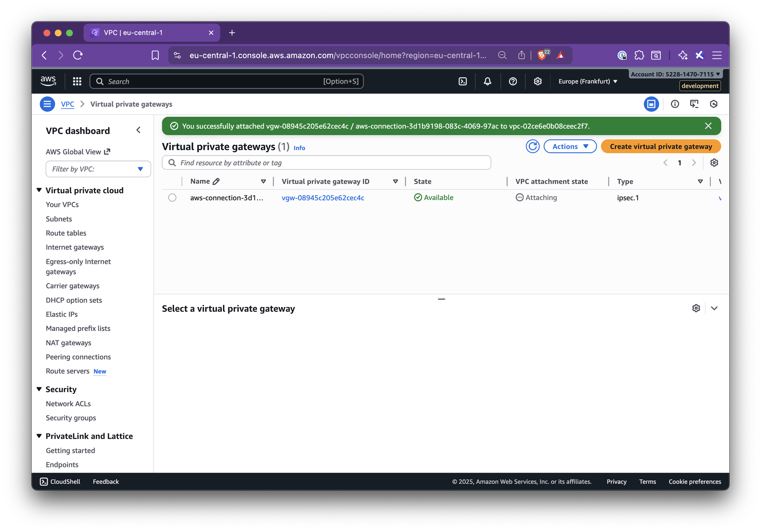
Task: Toggle the hamburger side navigation button
Action: coord(47,104)
